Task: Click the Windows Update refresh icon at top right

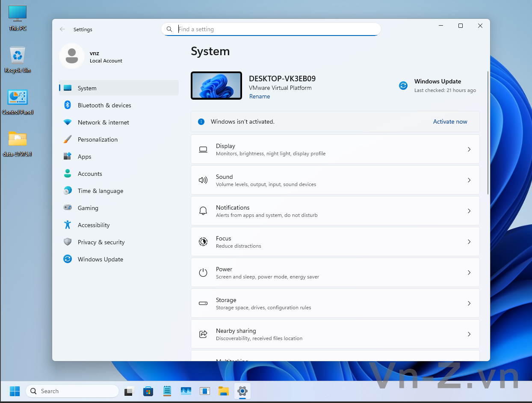Action: [403, 86]
